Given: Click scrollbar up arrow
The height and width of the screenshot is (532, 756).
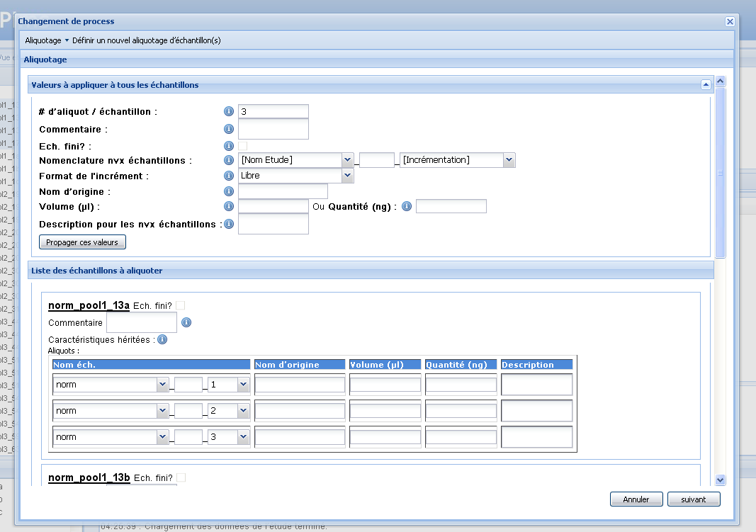Looking at the screenshot, I should click(721, 81).
